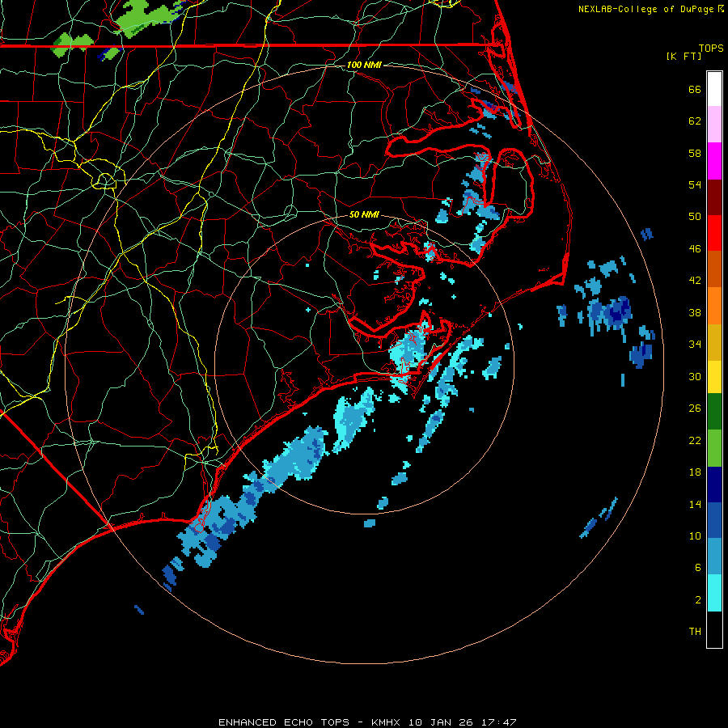Click the navy 14-18 legend swatch
Image resolution: width=728 pixels, height=728 pixels.
tap(714, 485)
